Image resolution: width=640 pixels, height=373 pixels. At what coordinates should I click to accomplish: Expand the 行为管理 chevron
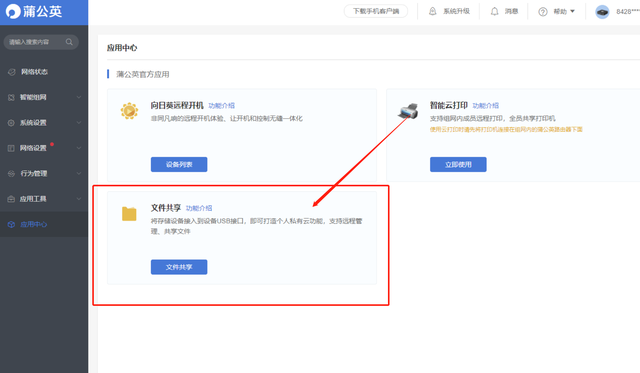coord(79,173)
